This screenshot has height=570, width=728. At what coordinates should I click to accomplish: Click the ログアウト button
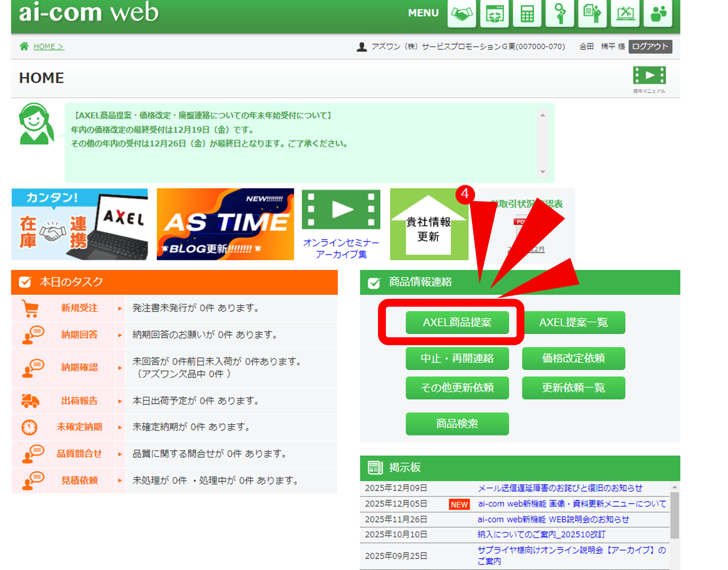click(x=650, y=46)
